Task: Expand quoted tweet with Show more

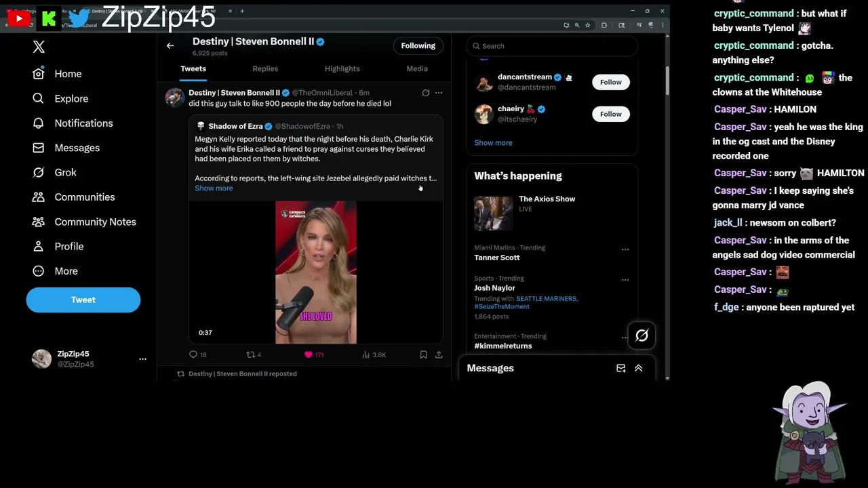Action: click(214, 188)
